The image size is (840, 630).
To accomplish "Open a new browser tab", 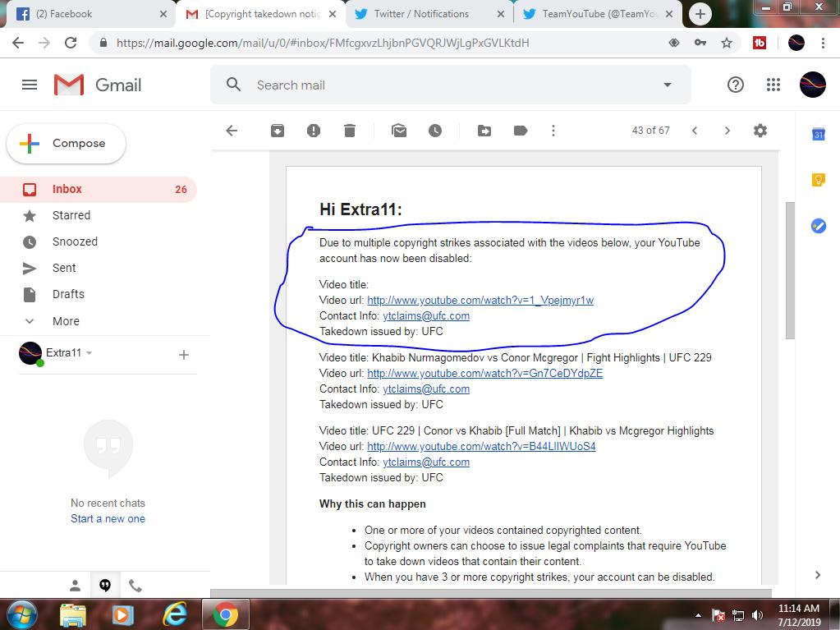I will (700, 14).
